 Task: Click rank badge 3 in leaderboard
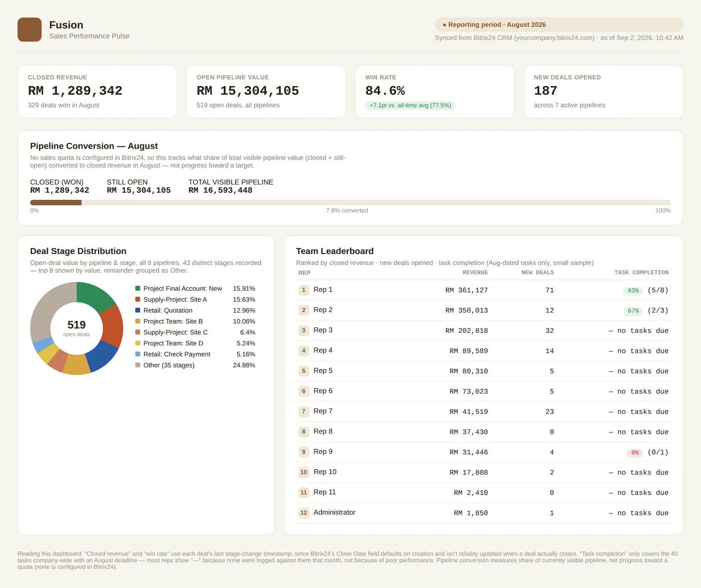point(304,331)
